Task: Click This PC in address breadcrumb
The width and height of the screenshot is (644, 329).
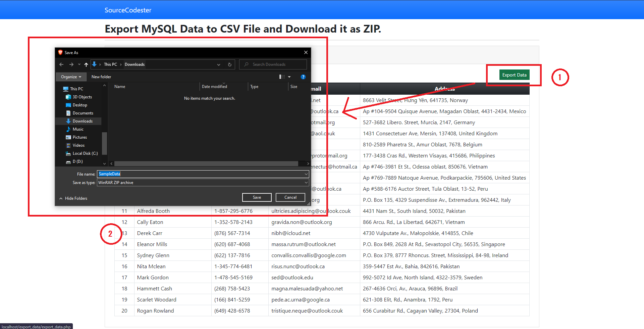Action: click(x=110, y=64)
